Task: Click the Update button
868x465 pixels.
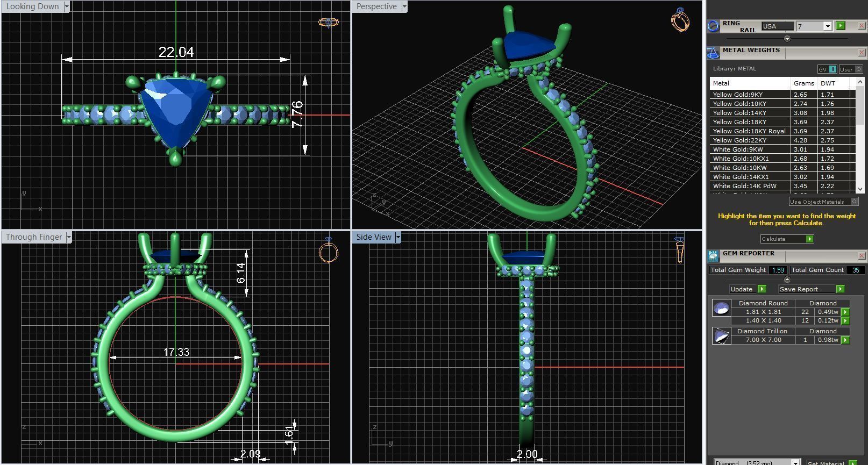Action: pyautogui.click(x=742, y=289)
